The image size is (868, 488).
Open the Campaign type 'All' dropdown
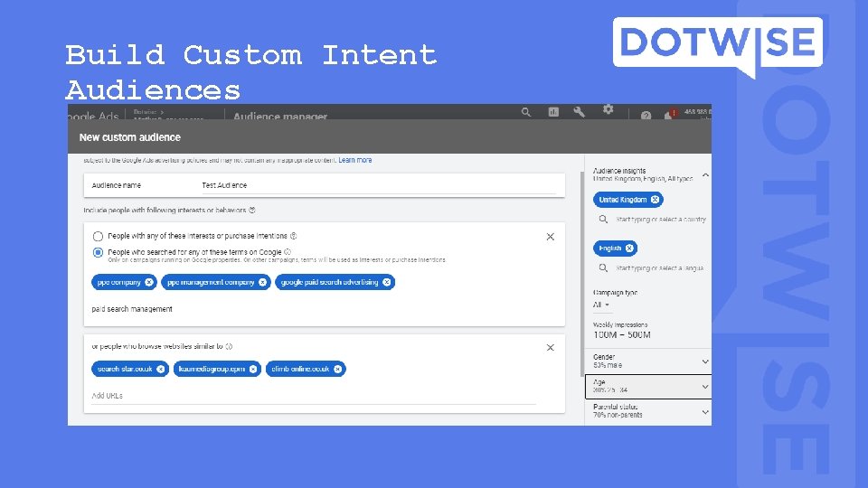tap(601, 305)
